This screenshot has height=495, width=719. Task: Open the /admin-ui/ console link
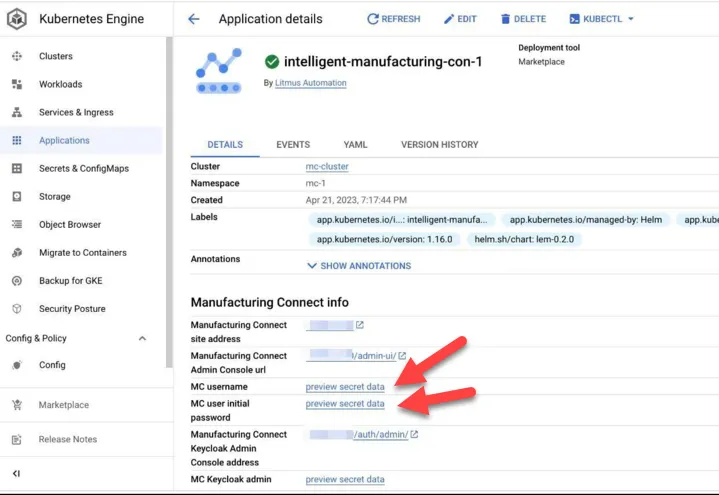pyautogui.click(x=351, y=356)
